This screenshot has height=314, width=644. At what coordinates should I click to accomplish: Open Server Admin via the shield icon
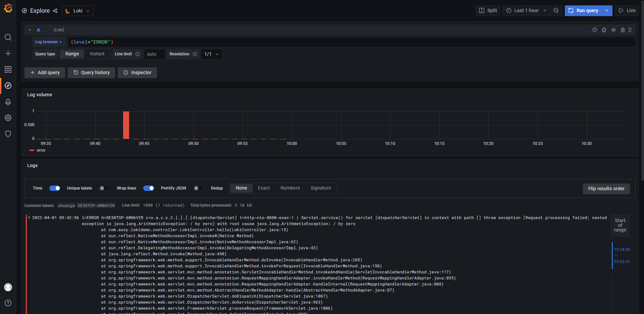8,134
